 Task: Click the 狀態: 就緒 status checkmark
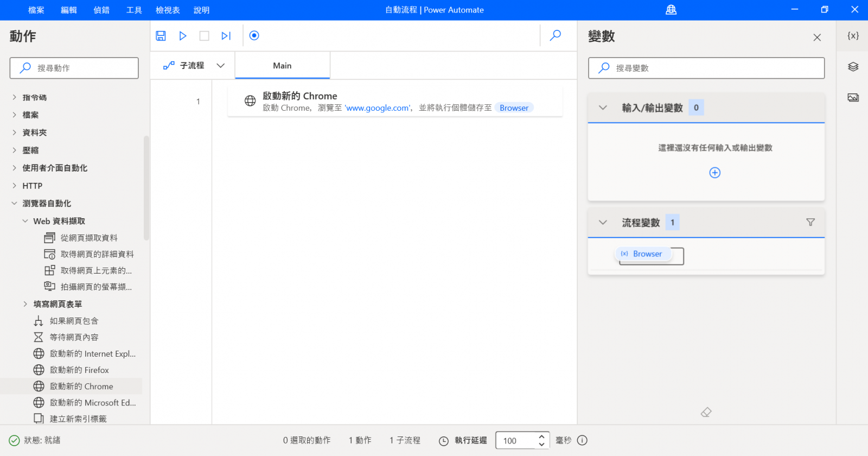[x=14, y=440]
